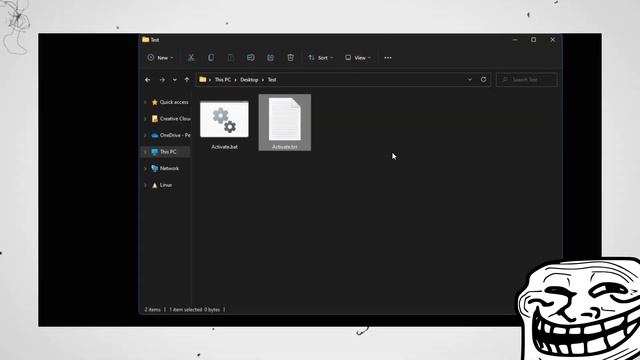This screenshot has width=640, height=360.
Task: Click the This PC monitor icon
Action: 154,152
